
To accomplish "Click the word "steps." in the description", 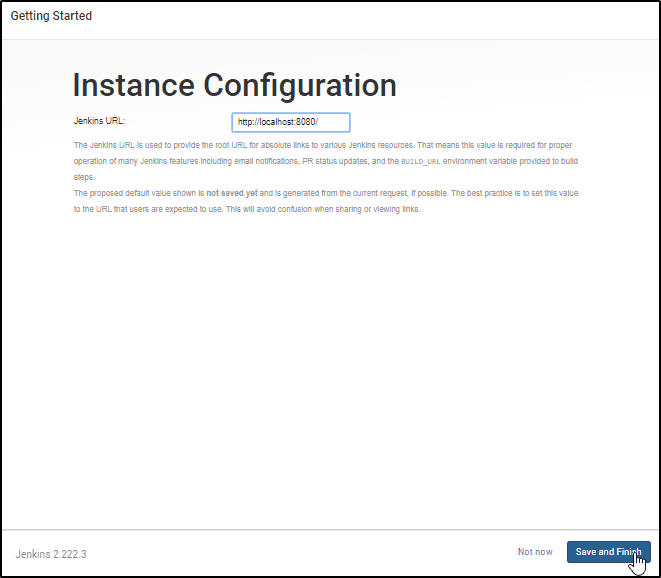I will click(x=86, y=176).
